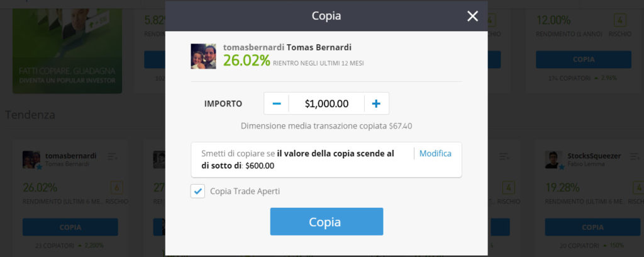This screenshot has width=644, height=257.
Task: Close the Copia dialog with X
Action: [x=472, y=16]
